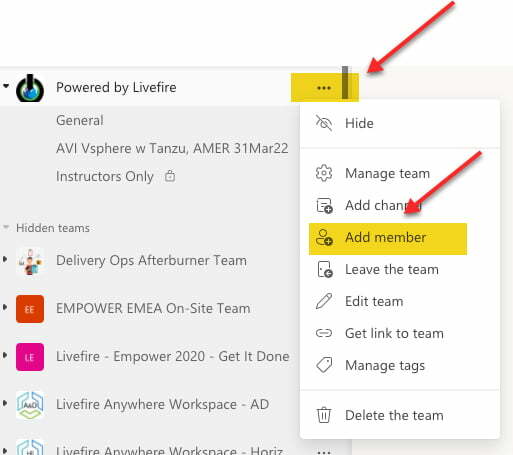The width and height of the screenshot is (513, 455).
Task: Expand EMPOWER EMEA On-Site Team
Action: (5, 307)
